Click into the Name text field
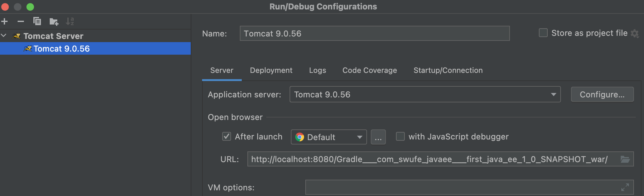Screen dimensions: 644x196 375,33
